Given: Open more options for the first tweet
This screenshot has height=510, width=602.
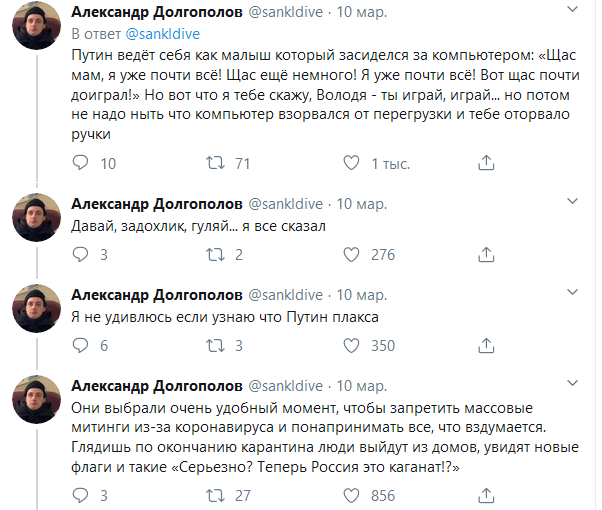Looking at the screenshot, I should coord(573,12).
